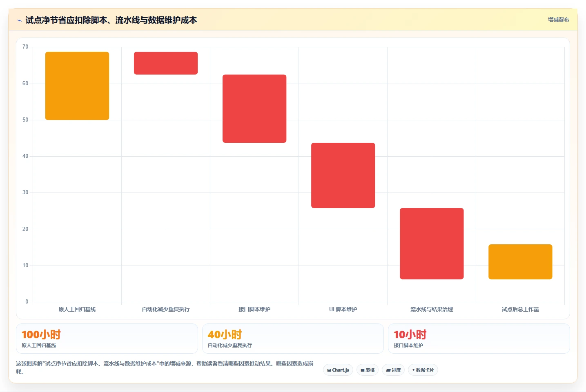This screenshot has height=392, width=586.
Task: Click the 增减瀑布 label in the header
Action: coord(558,20)
